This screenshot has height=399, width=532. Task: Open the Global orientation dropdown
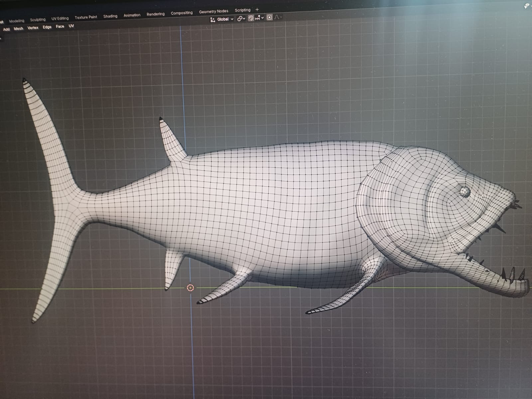[x=225, y=19]
